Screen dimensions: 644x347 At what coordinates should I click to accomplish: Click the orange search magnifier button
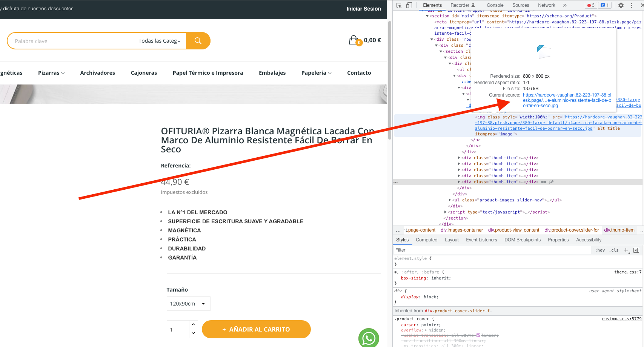coord(198,41)
